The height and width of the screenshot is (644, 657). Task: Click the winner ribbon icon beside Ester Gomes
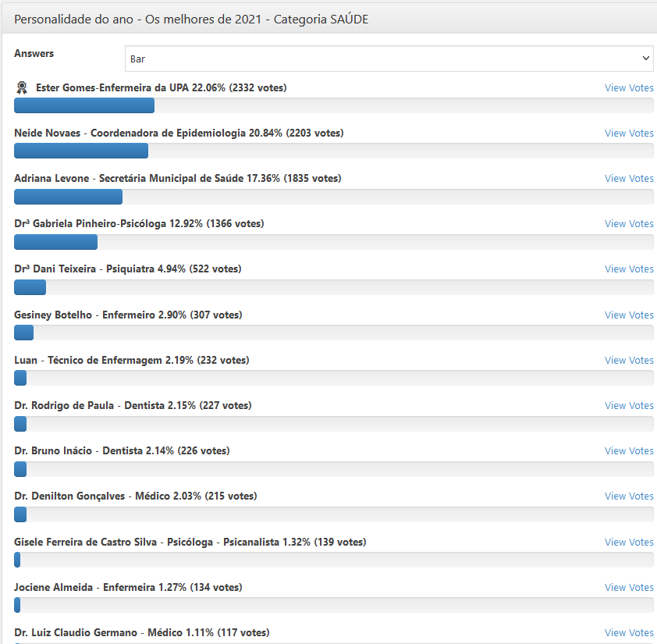(x=22, y=87)
